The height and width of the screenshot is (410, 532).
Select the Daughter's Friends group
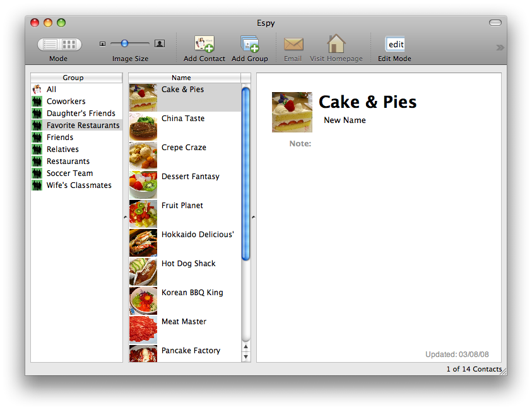(x=76, y=114)
